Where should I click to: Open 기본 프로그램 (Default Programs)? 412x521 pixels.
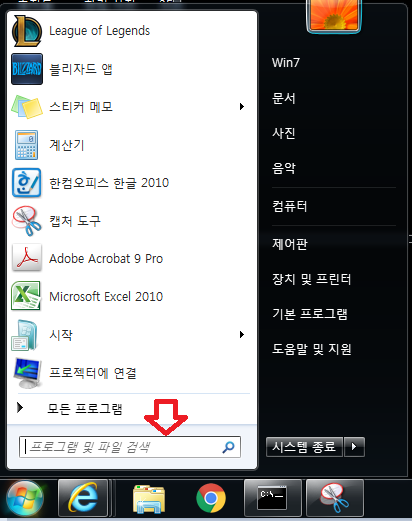pyautogui.click(x=310, y=314)
